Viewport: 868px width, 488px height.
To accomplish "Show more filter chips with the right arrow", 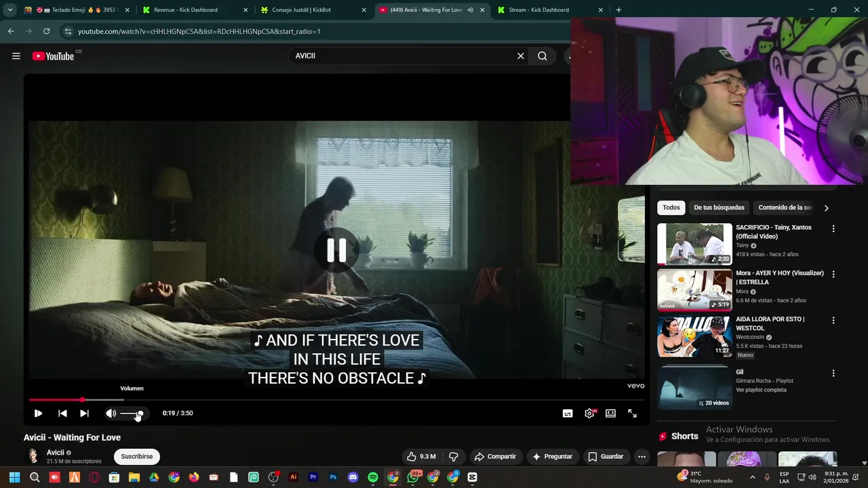I will (826, 208).
